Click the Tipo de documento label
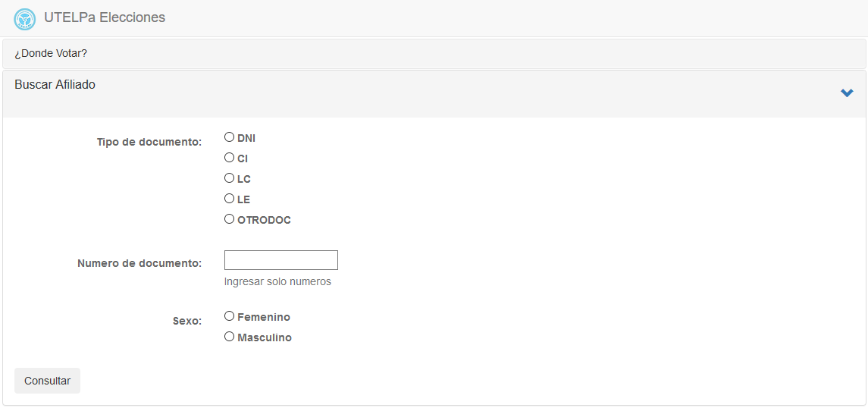This screenshot has height=408, width=868. (149, 142)
